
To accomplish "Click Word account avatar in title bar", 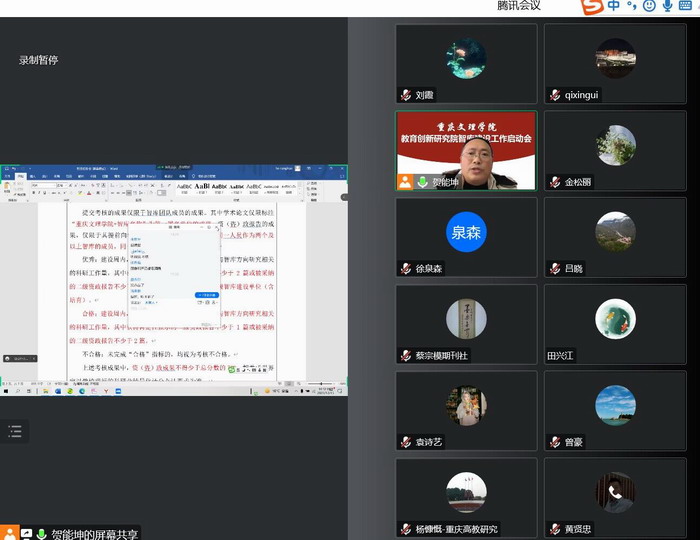I will (x=297, y=168).
